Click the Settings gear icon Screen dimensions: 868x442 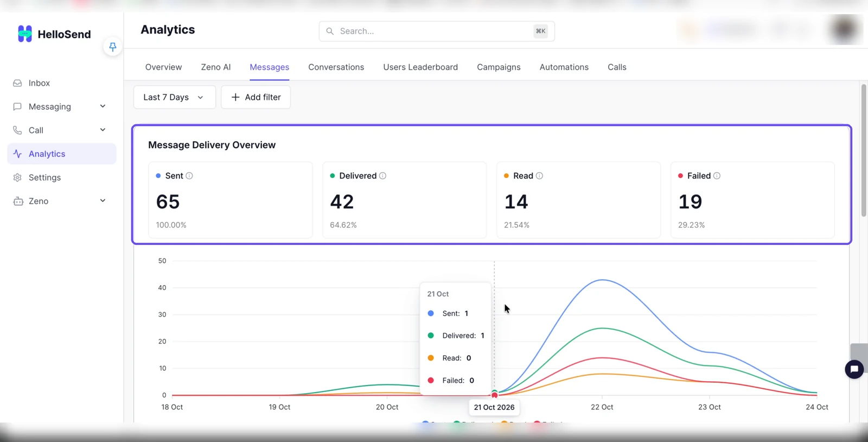coord(17,178)
